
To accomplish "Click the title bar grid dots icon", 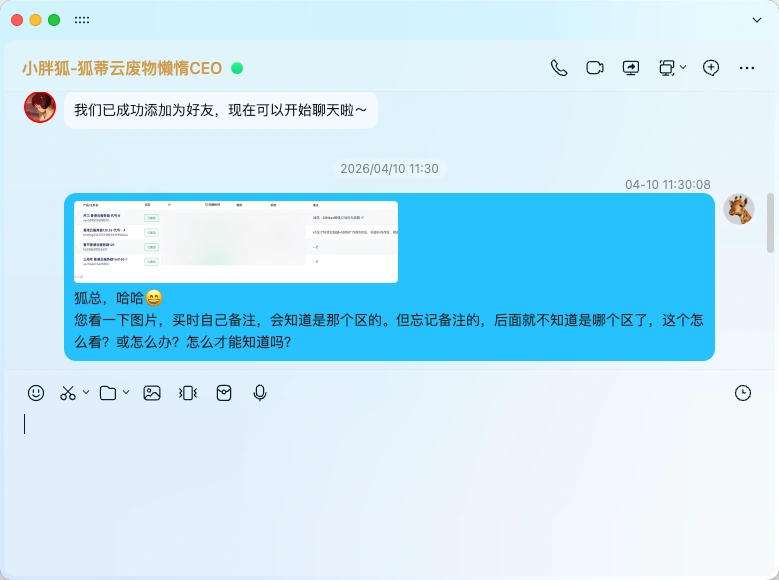I will click(x=82, y=20).
